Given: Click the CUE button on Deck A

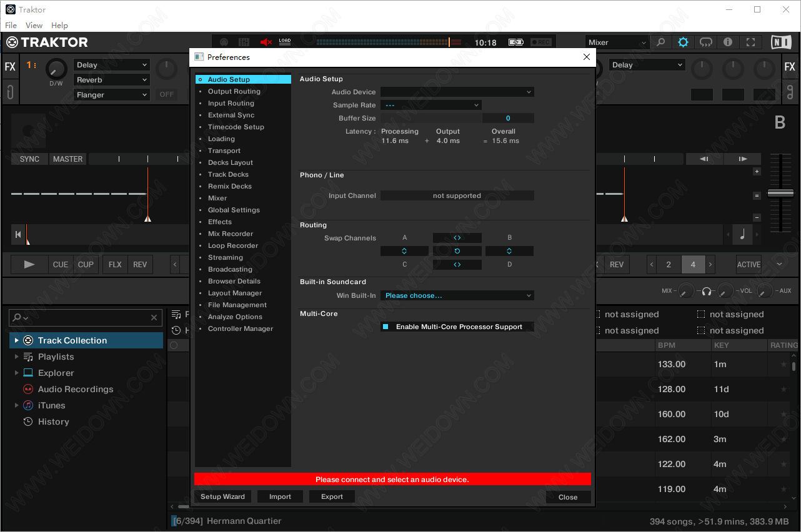Looking at the screenshot, I should (x=61, y=265).
